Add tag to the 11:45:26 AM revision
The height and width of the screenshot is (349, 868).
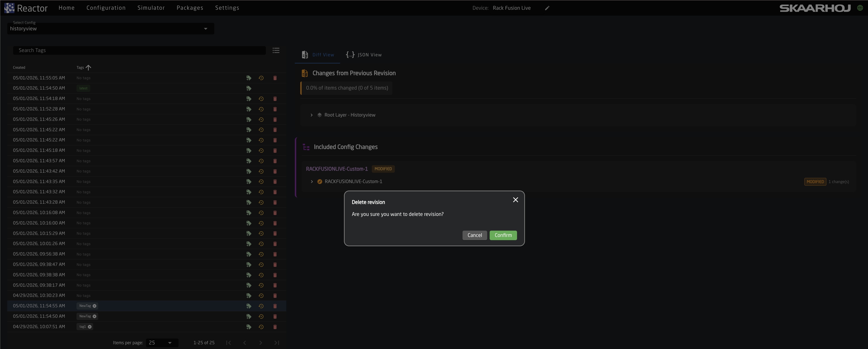[249, 120]
